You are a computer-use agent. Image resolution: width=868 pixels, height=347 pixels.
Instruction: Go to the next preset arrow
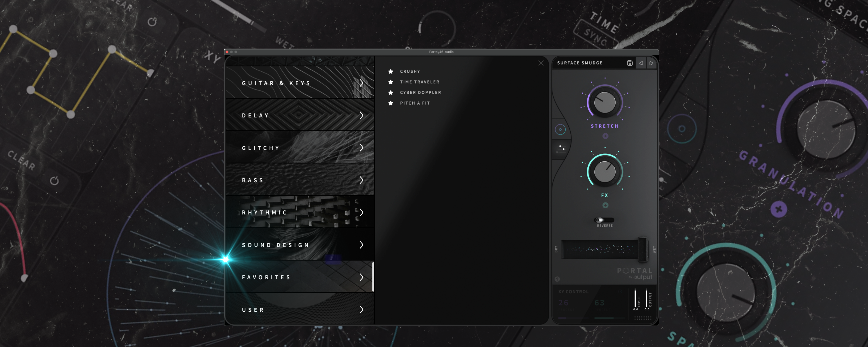click(x=651, y=63)
